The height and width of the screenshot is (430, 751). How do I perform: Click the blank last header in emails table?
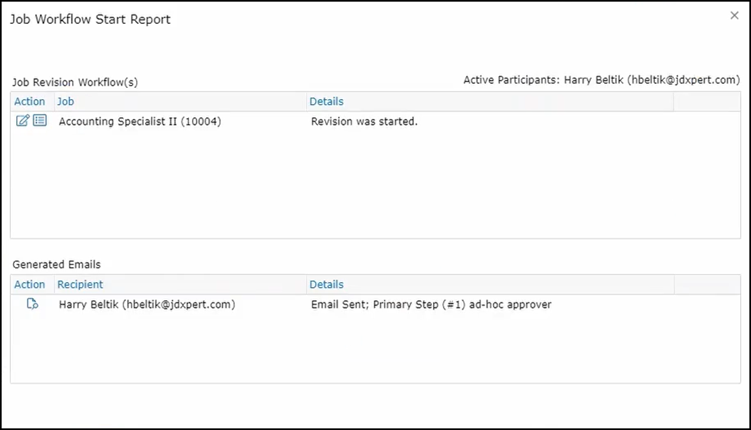click(706, 284)
